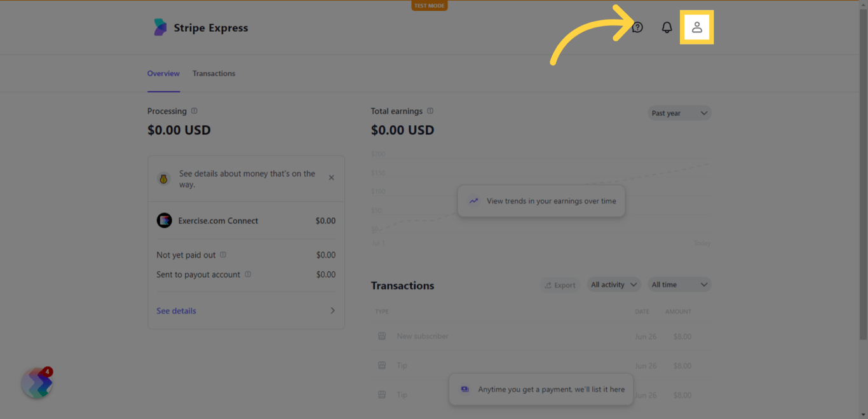Image resolution: width=868 pixels, height=419 pixels.
Task: Open the floating widget with the 4 badge
Action: [x=37, y=383]
